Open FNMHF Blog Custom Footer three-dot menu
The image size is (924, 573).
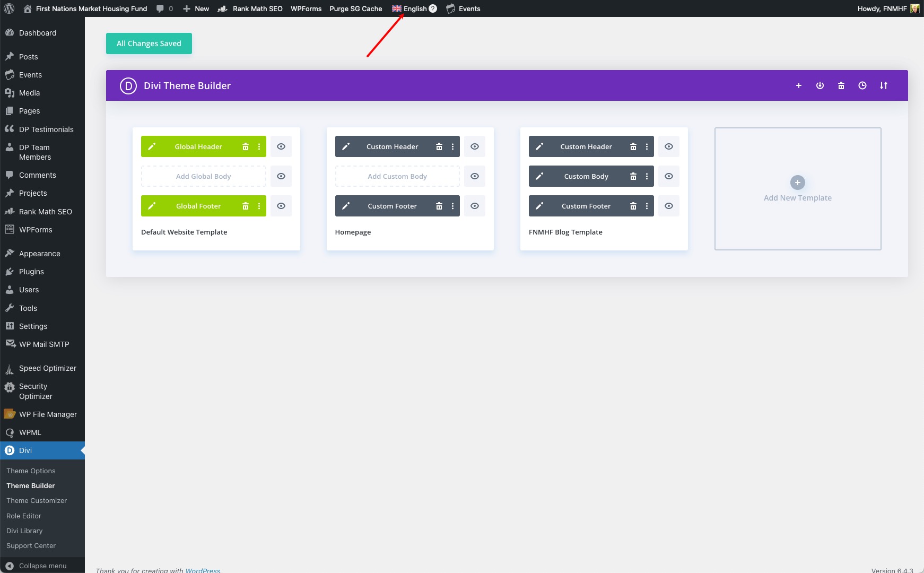(x=647, y=206)
